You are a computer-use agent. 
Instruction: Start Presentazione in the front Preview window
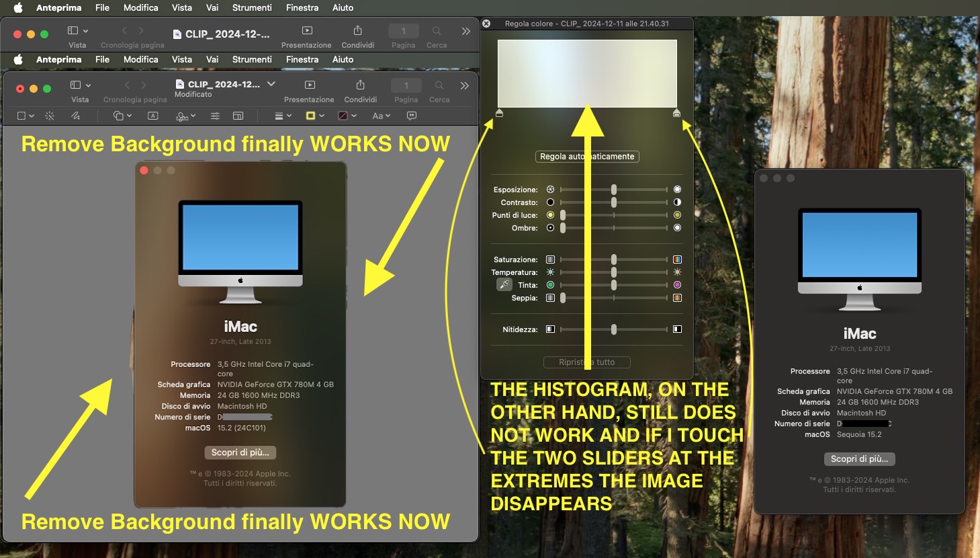[310, 85]
